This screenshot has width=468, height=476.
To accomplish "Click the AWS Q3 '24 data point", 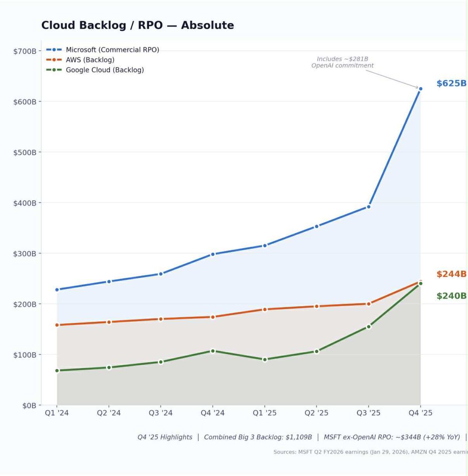I will point(161,319).
